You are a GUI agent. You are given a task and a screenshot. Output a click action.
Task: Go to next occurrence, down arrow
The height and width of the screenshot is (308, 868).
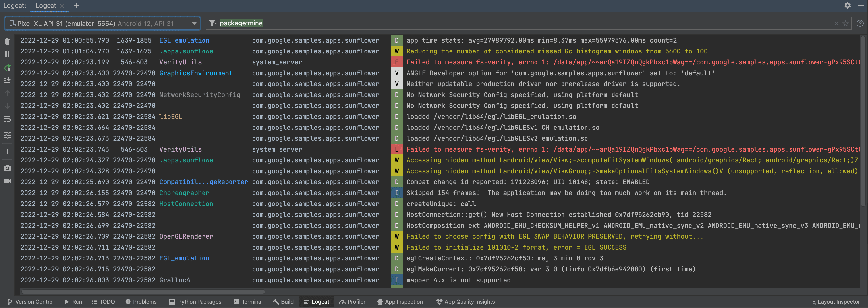(x=7, y=106)
